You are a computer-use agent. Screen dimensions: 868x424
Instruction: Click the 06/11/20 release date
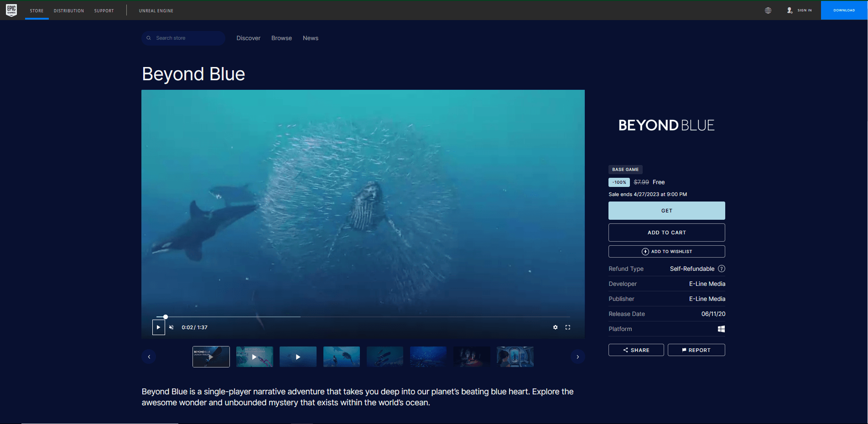pyautogui.click(x=713, y=314)
